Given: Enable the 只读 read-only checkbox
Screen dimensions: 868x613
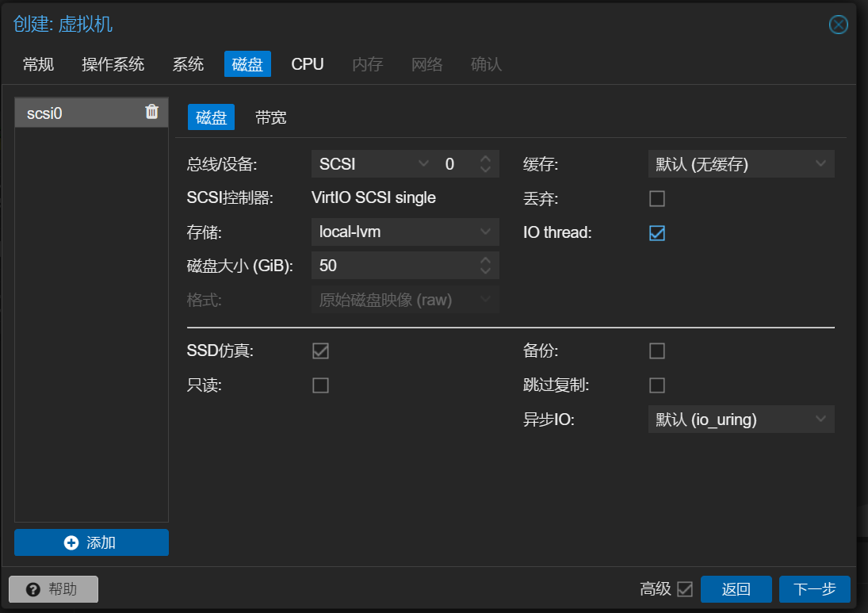Looking at the screenshot, I should click(320, 385).
